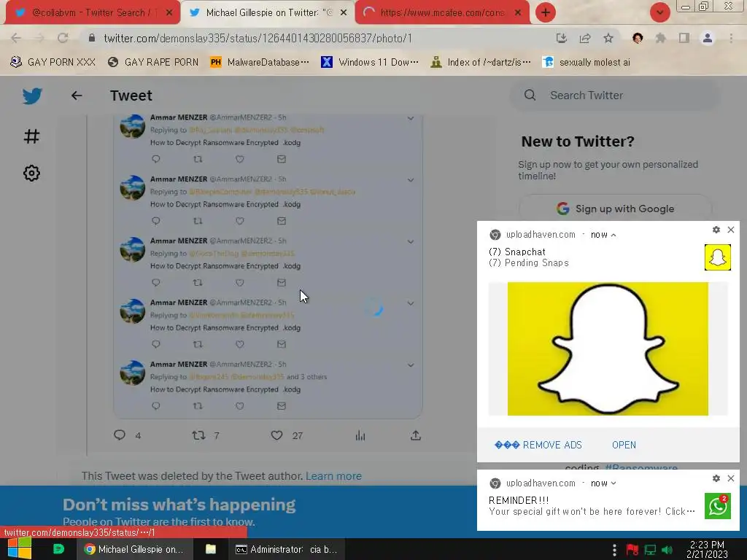Open File Explorer from the taskbar
The image size is (747, 560).
coord(211,549)
